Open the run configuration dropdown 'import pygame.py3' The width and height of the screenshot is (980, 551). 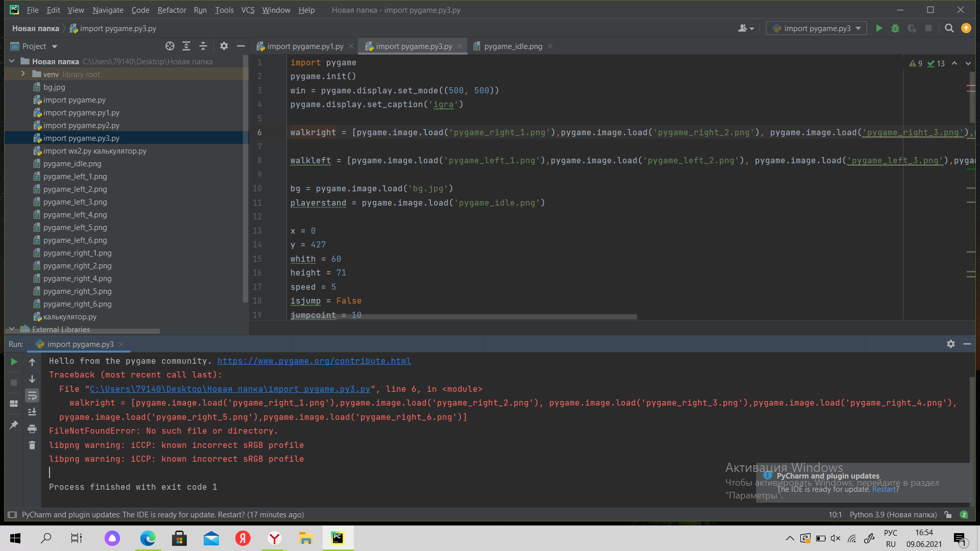click(816, 29)
